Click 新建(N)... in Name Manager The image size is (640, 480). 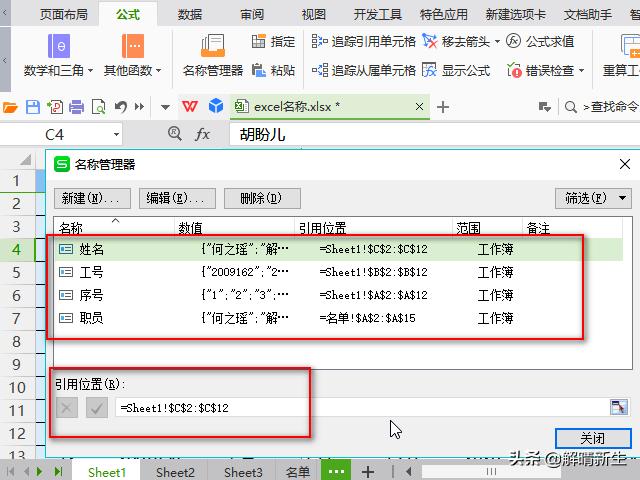(92, 198)
